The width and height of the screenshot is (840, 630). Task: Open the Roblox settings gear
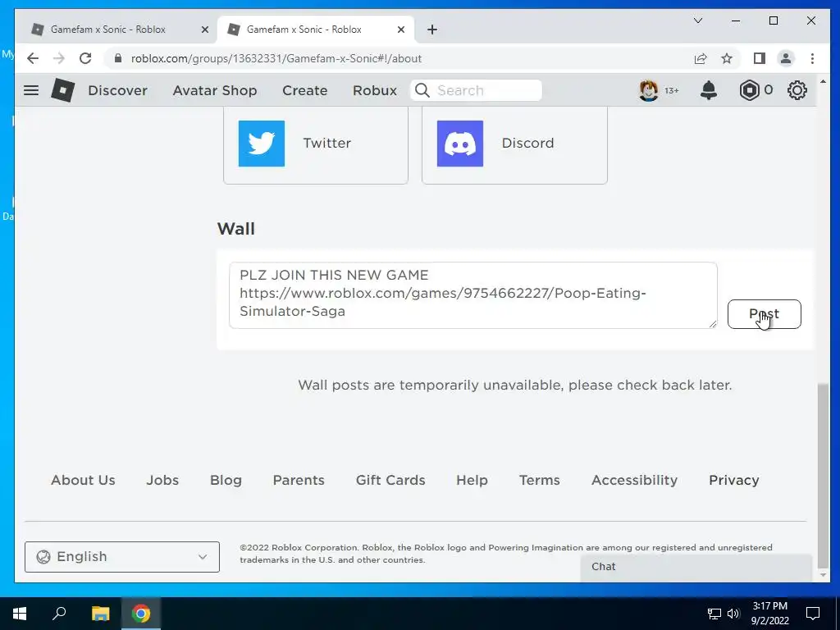tap(797, 90)
